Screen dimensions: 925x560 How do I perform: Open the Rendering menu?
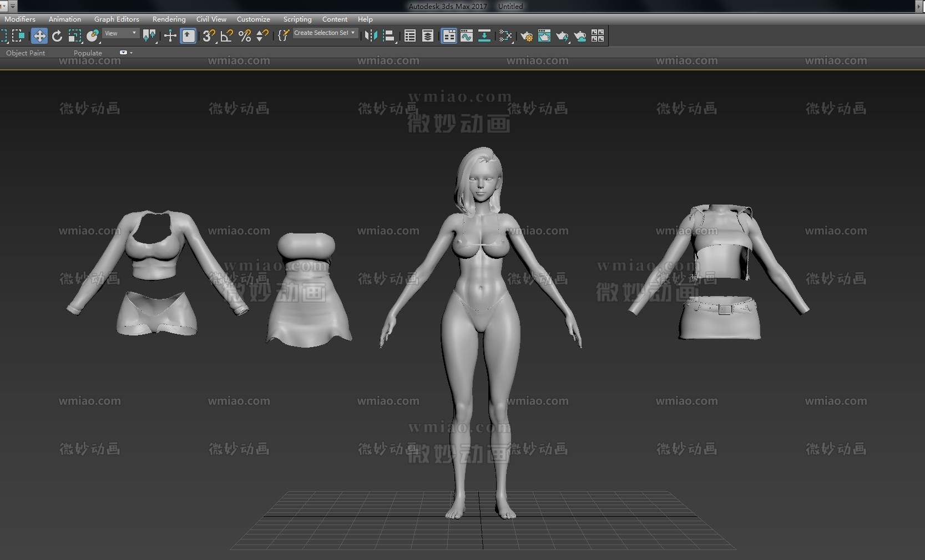point(169,19)
